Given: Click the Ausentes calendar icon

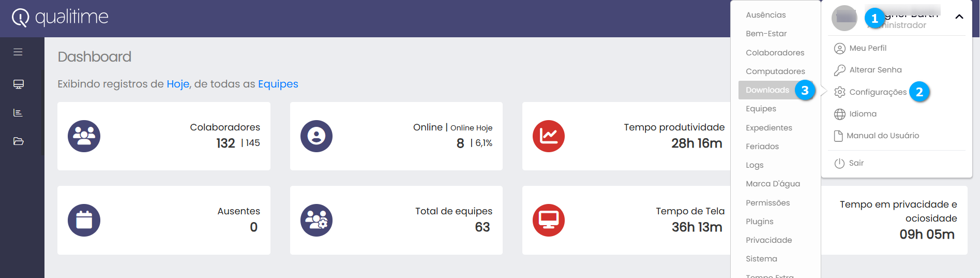Looking at the screenshot, I should [84, 220].
